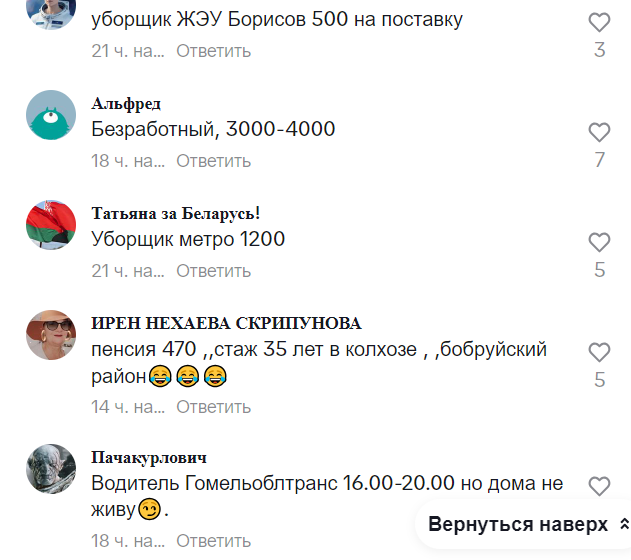Click the Вернуться наверх button
This screenshot has width=631, height=560.
(x=524, y=524)
